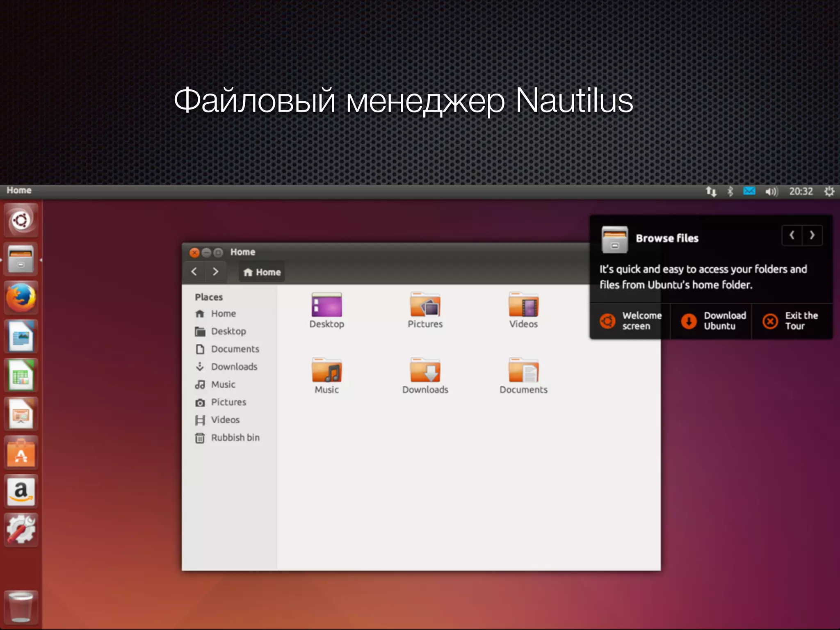Click the Browse files cabinet icon
840x630 pixels.
pyautogui.click(x=614, y=240)
